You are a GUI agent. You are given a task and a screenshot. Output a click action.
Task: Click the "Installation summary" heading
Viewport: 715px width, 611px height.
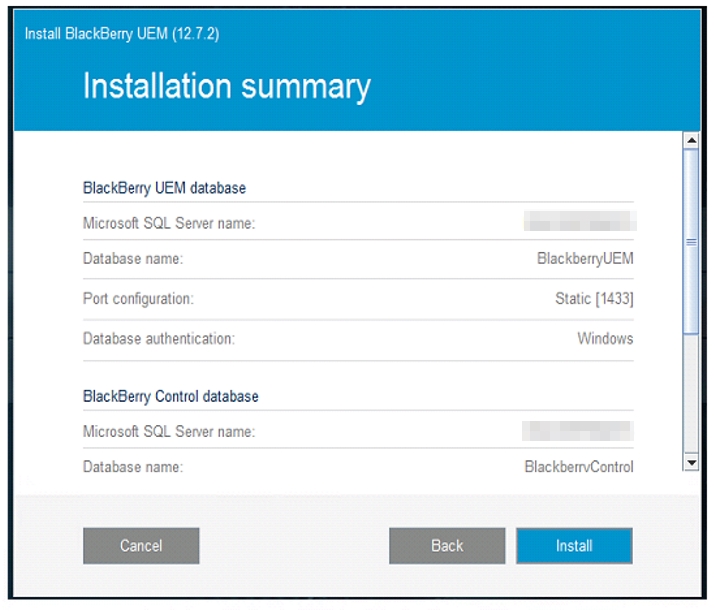click(227, 86)
